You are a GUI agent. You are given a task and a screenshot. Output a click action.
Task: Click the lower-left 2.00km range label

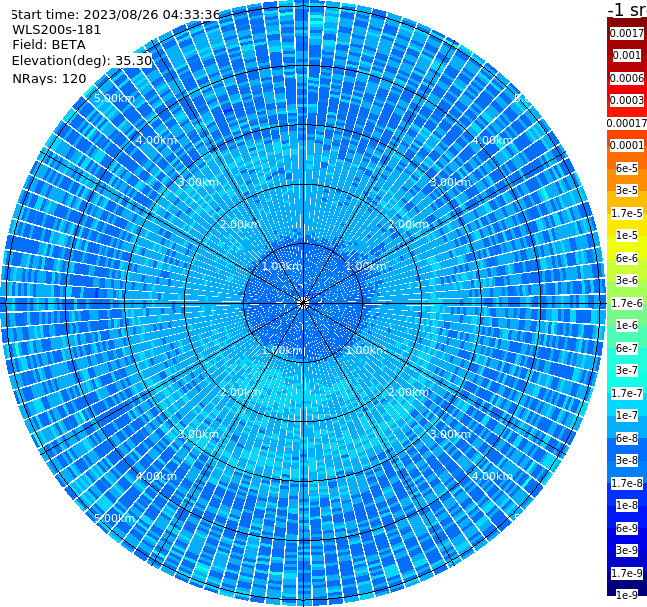coord(241,392)
